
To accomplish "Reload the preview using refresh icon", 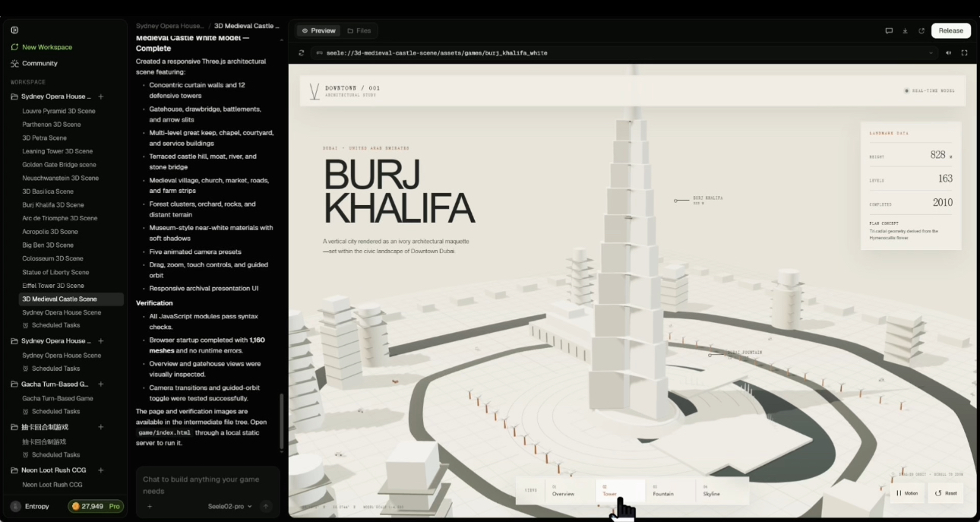I will 302,53.
